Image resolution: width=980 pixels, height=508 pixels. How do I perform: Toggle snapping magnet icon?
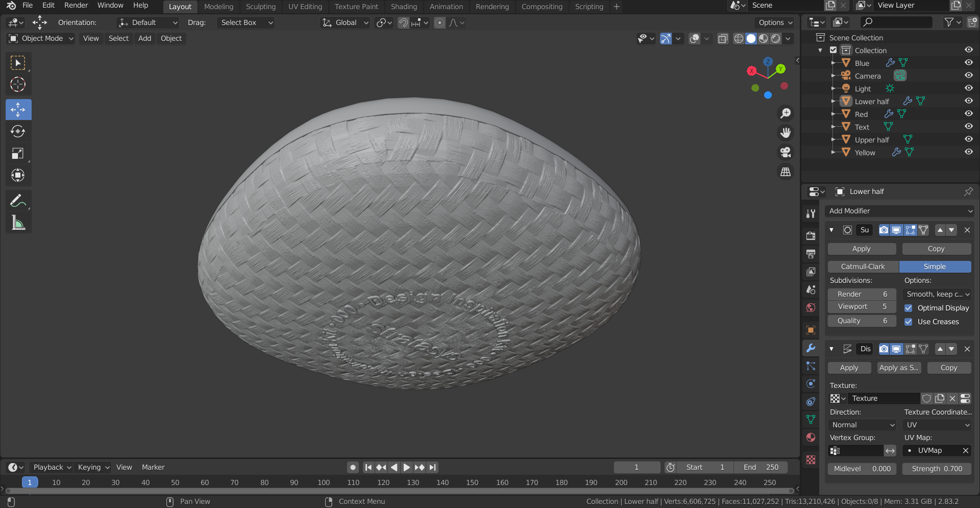pos(403,23)
